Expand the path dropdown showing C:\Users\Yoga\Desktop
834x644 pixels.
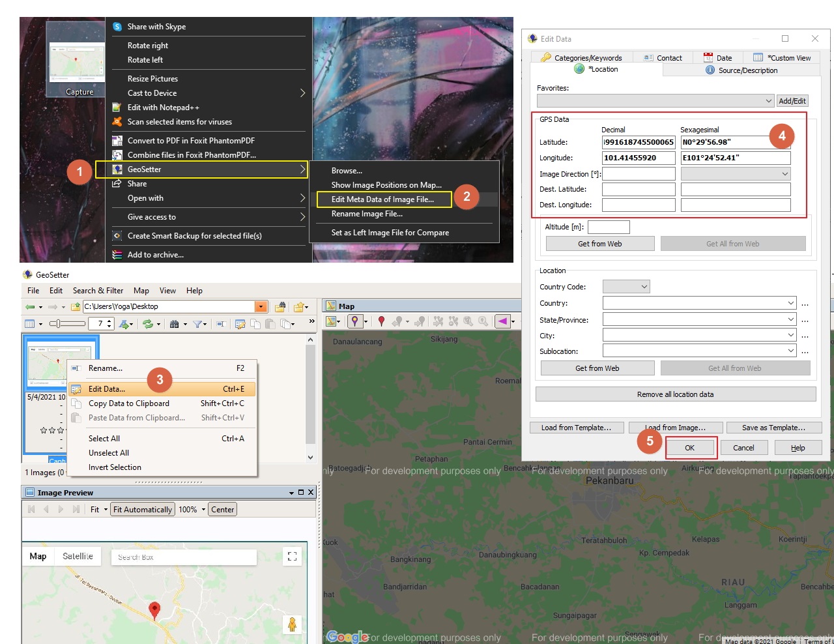[261, 306]
